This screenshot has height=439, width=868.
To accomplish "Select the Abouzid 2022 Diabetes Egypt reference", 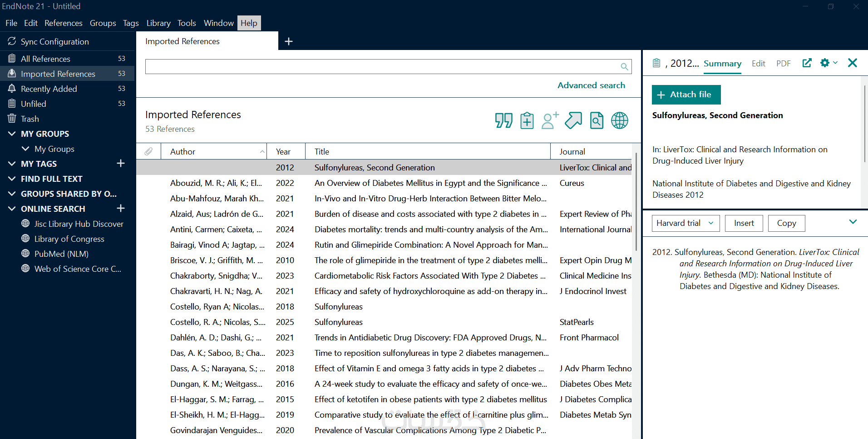I will click(384, 183).
